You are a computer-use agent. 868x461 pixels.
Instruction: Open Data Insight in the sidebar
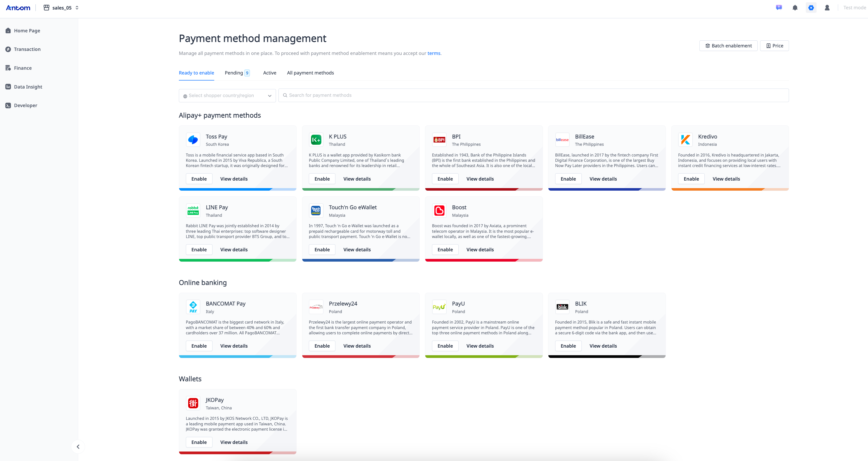[x=28, y=87]
